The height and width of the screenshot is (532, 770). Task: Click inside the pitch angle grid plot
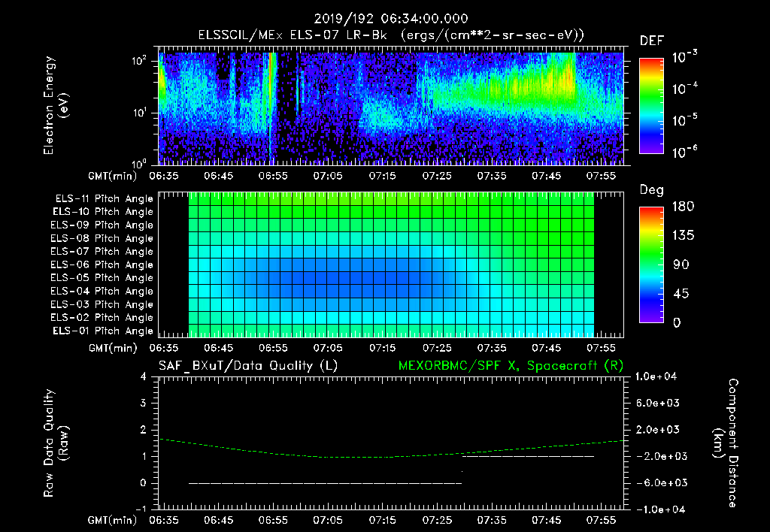(x=391, y=264)
